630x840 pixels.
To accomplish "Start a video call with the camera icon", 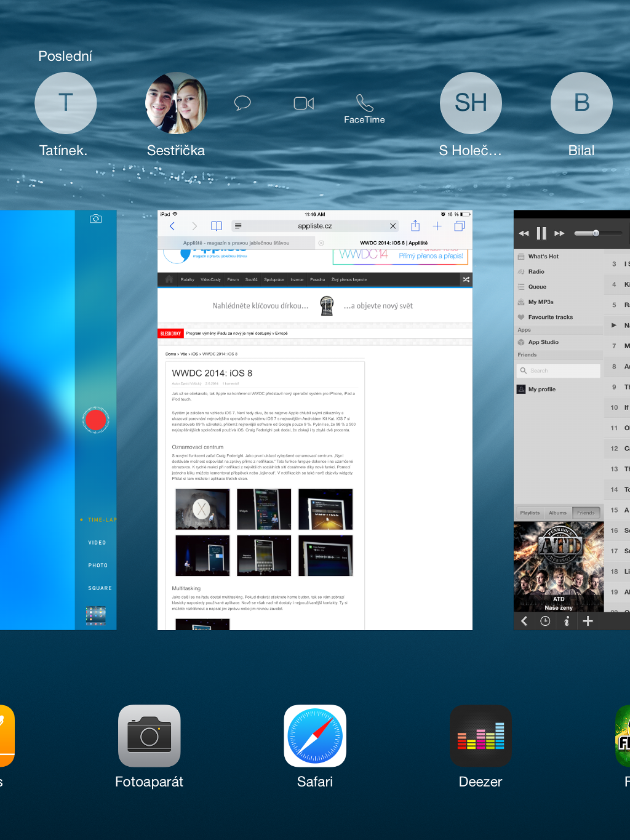I will pyautogui.click(x=303, y=103).
